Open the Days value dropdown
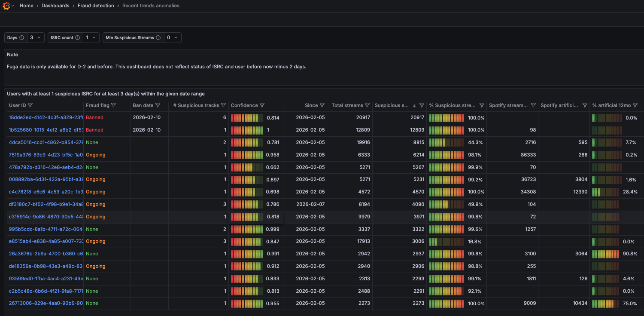Image resolution: width=644 pixels, height=316 pixels. [x=36, y=38]
